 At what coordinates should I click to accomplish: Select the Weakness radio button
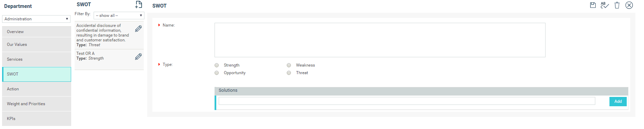[289, 65]
